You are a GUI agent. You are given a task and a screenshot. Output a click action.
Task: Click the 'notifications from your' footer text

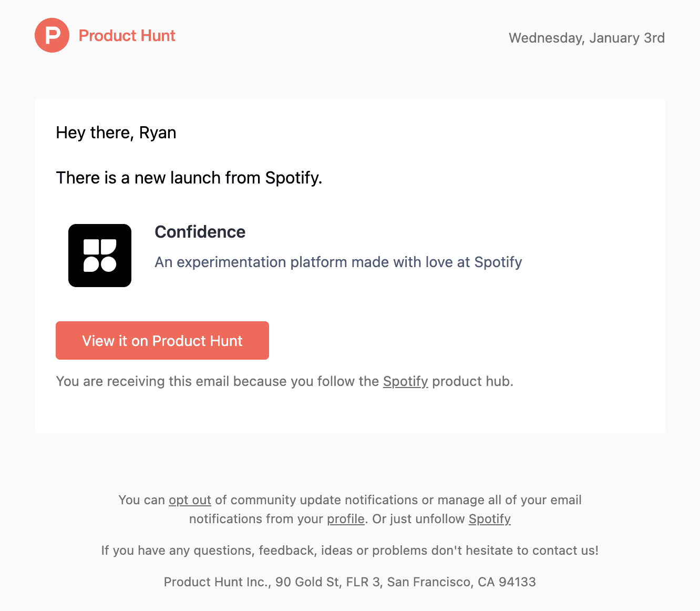click(x=256, y=519)
